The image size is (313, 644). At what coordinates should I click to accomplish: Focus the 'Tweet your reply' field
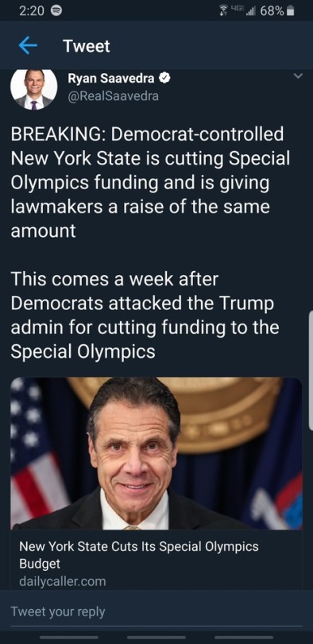tap(156, 612)
